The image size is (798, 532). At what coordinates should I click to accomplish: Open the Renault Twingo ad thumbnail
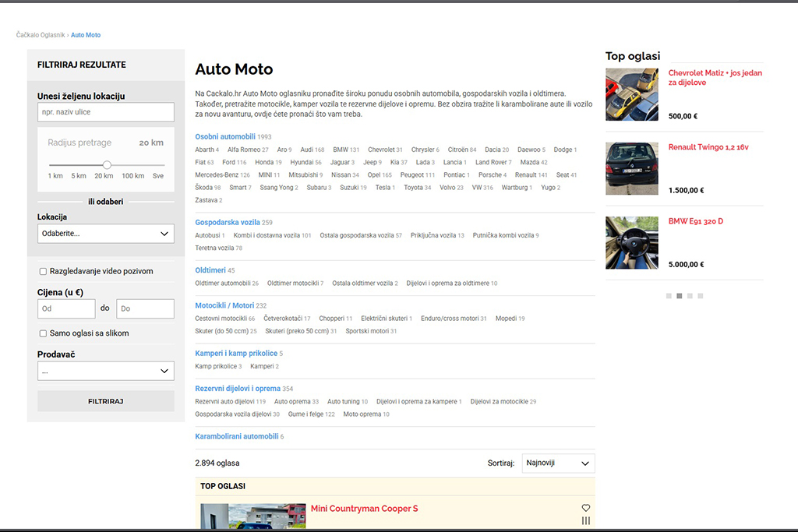tap(632, 168)
